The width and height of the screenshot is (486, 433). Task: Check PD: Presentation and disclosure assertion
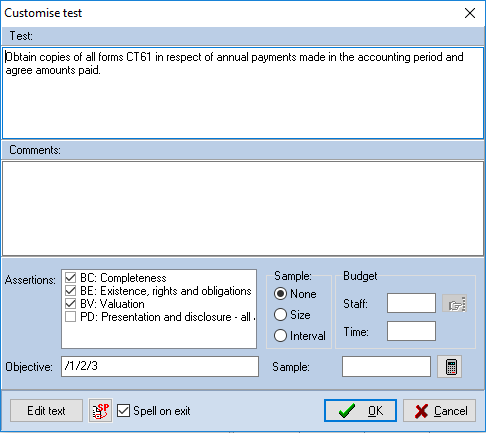70,317
